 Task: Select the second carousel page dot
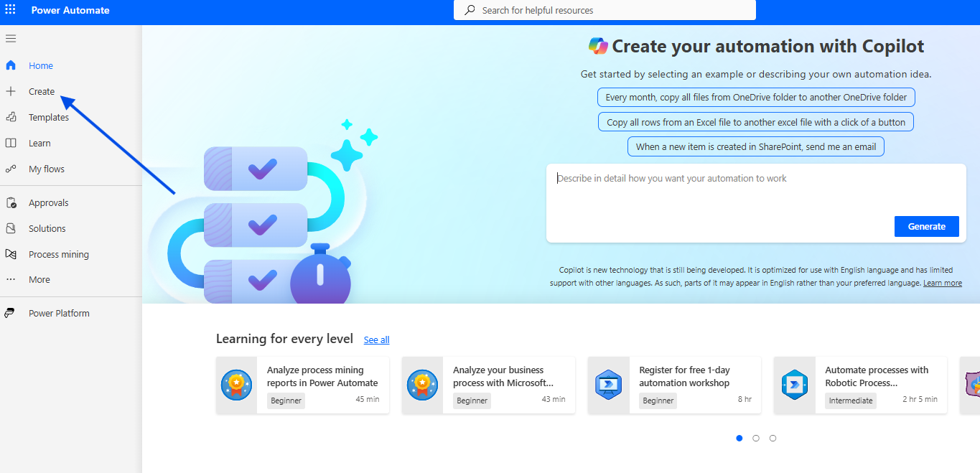pos(756,438)
